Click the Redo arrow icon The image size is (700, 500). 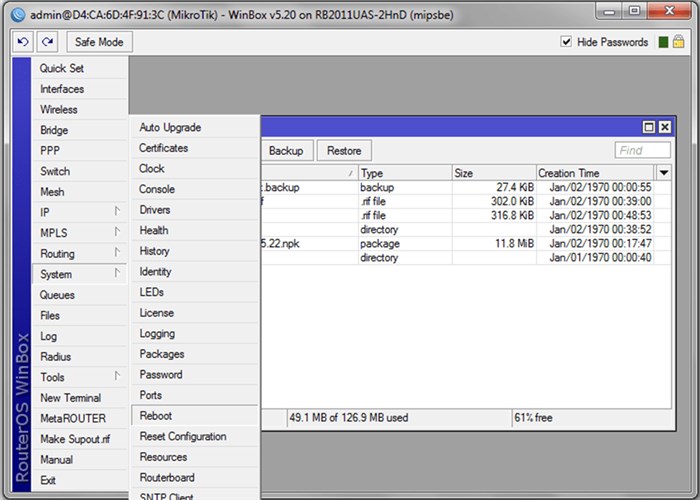[47, 42]
